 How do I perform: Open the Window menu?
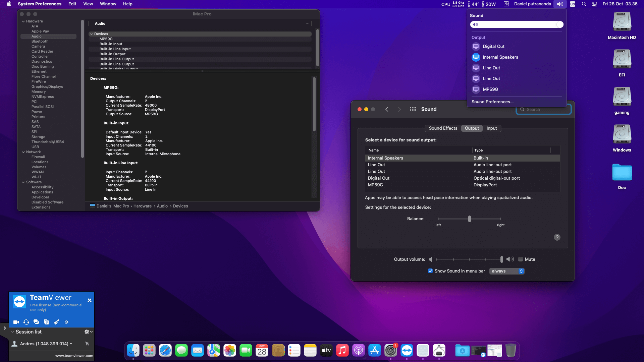108,4
